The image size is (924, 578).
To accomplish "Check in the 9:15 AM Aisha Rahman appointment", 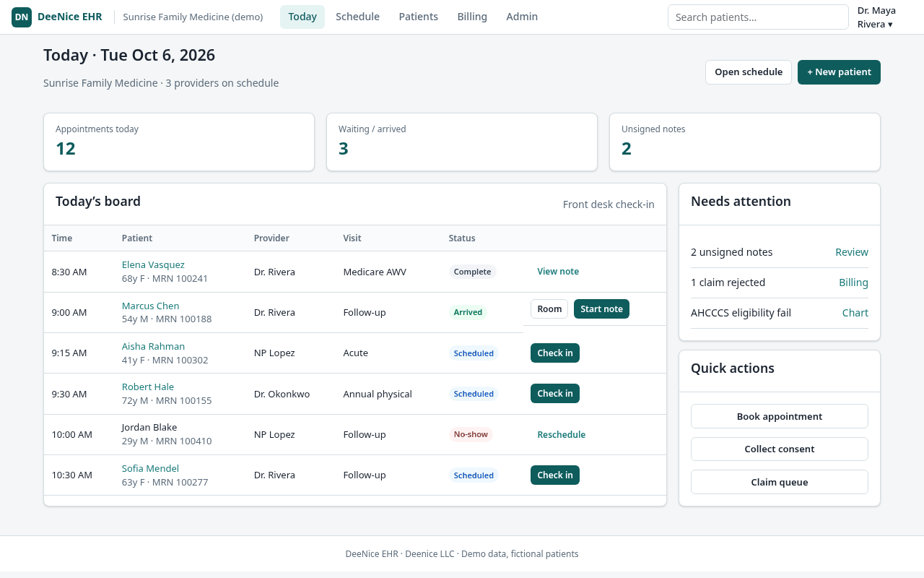I will pos(555,353).
